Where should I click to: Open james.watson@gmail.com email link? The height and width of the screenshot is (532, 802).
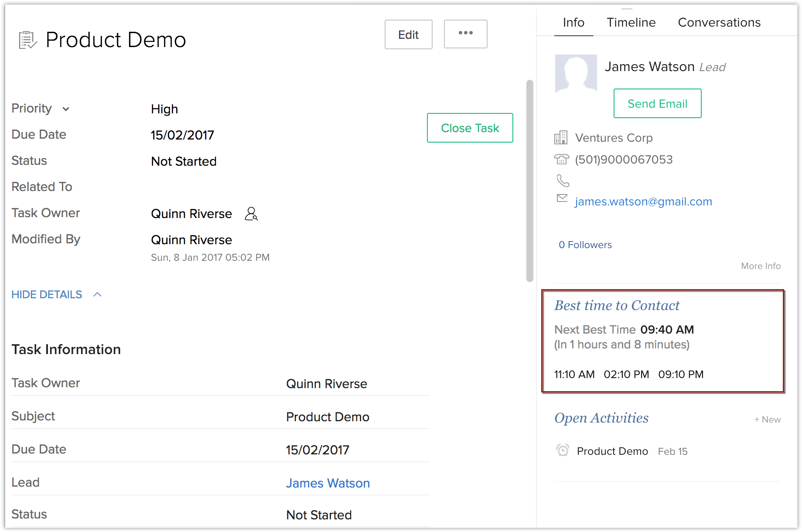point(643,201)
